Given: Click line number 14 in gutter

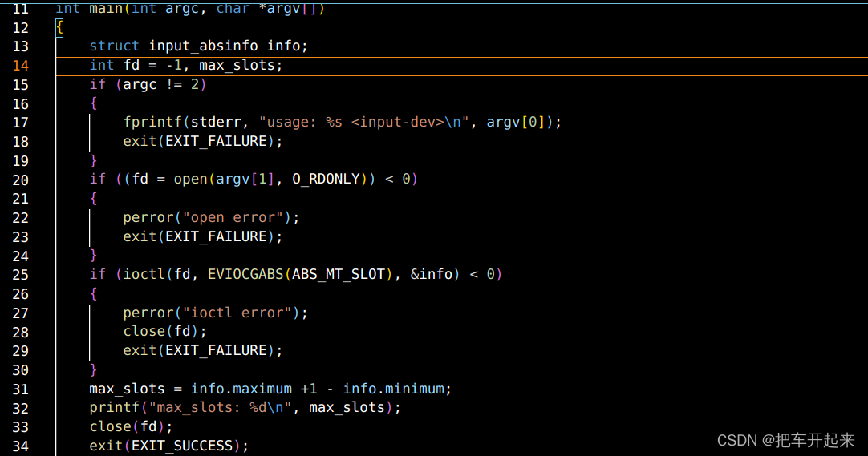Looking at the screenshot, I should click(21, 65).
